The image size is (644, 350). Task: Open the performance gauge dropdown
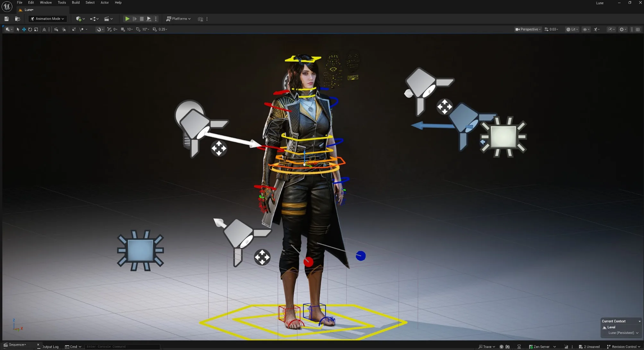[612, 29]
